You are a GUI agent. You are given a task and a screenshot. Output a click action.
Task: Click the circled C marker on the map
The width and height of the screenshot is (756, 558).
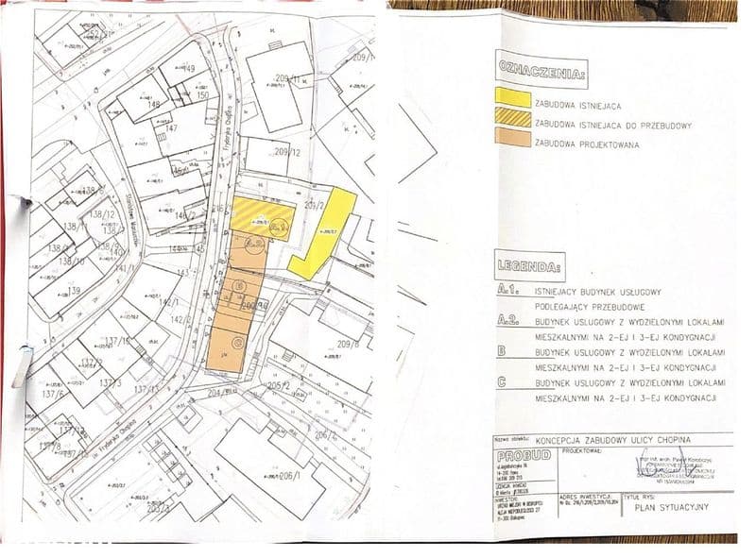pos(237,343)
